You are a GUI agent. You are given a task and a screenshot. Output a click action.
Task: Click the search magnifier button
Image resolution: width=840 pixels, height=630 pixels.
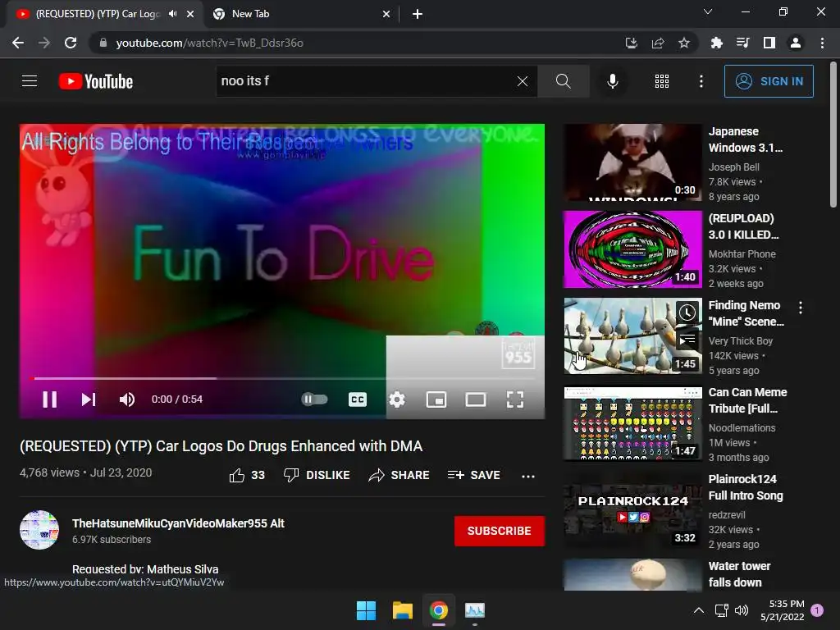(563, 81)
